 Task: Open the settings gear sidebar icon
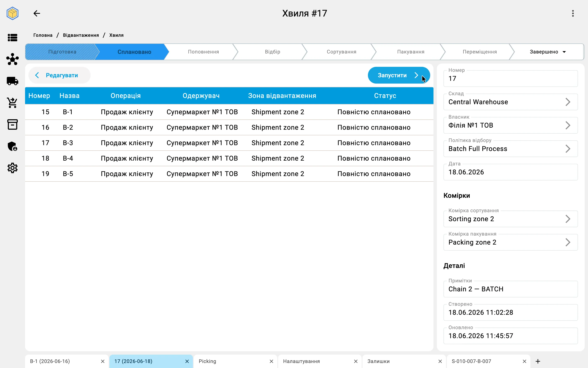[12, 168]
